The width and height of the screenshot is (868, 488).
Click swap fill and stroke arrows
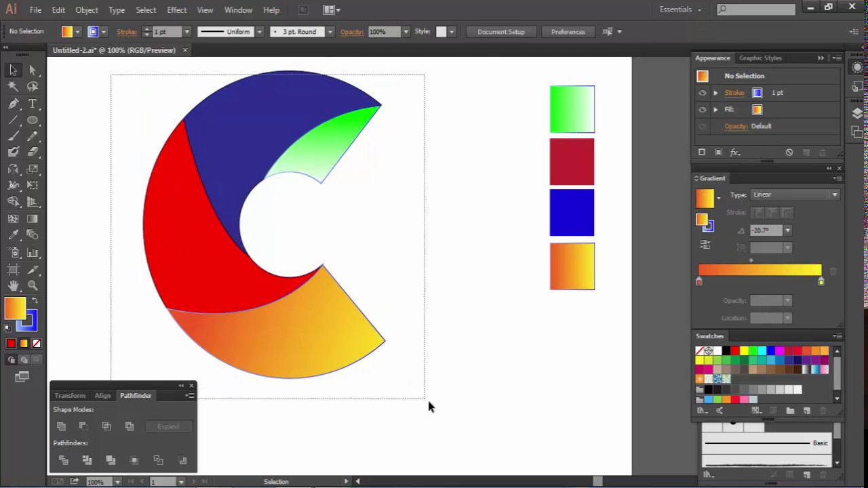[35, 300]
